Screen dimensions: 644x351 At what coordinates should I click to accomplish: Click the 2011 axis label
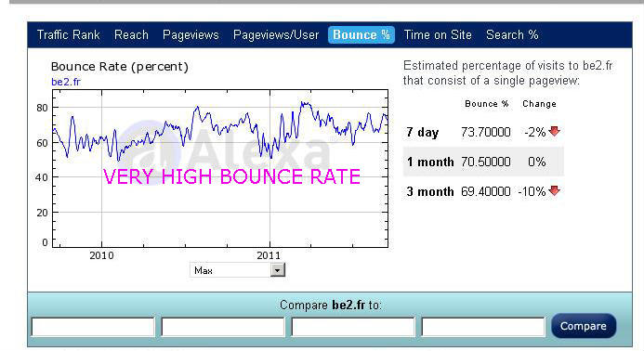269,255
